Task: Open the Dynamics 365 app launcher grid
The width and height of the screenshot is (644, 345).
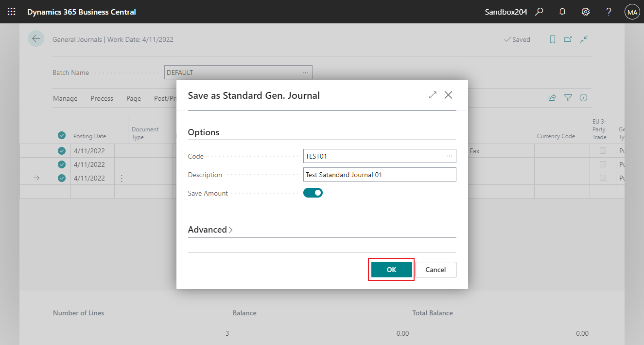Action: (x=12, y=11)
